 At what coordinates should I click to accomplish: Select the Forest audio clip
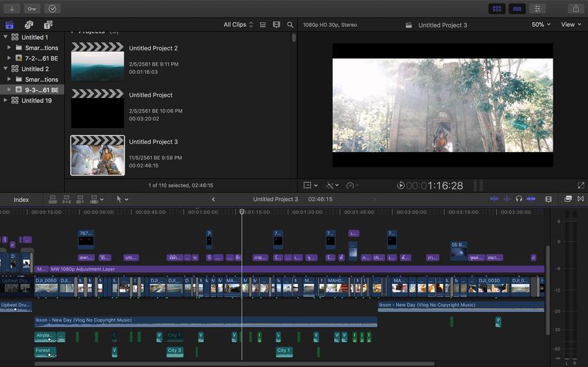coord(45,352)
